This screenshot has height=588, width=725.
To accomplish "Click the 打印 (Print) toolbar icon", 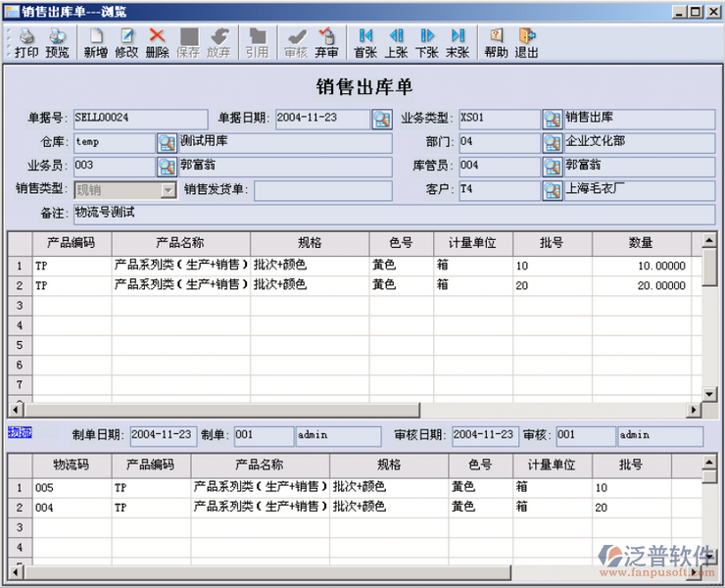I will (26, 43).
